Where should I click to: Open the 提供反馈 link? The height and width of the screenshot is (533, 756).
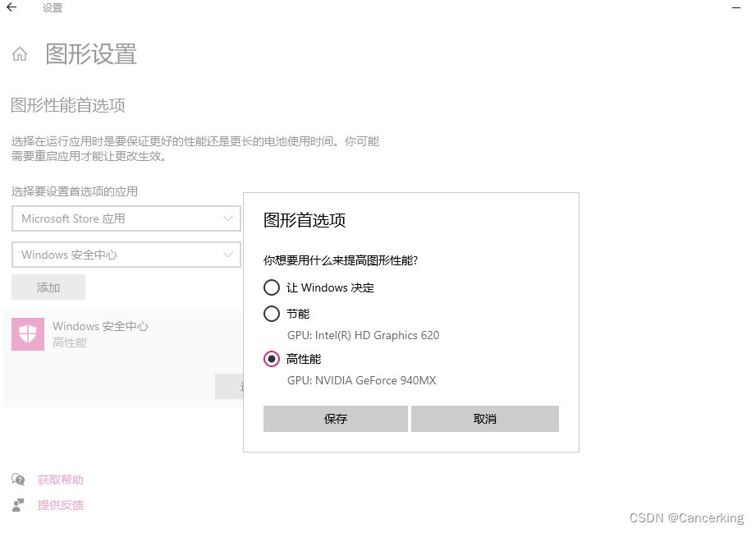click(x=59, y=505)
